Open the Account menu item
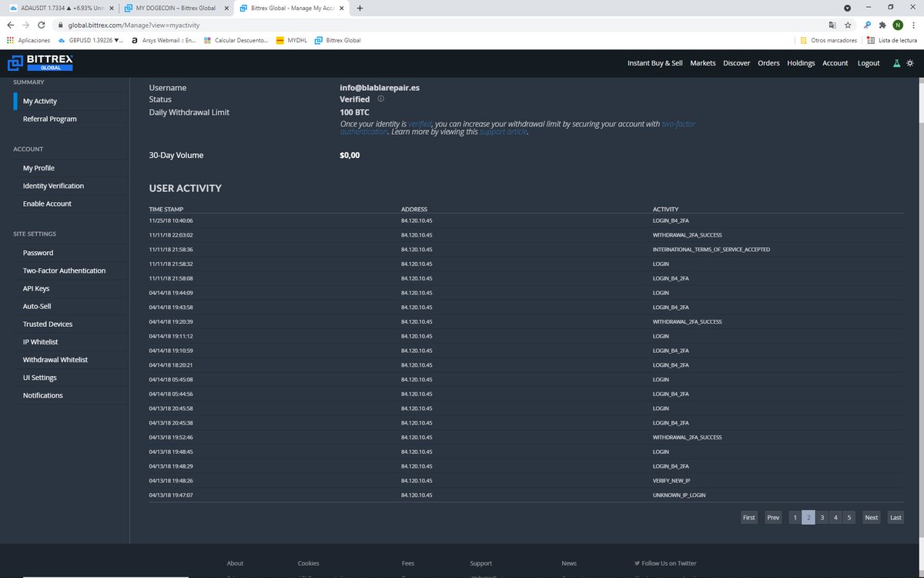Screen dimensions: 924x578 835,63
